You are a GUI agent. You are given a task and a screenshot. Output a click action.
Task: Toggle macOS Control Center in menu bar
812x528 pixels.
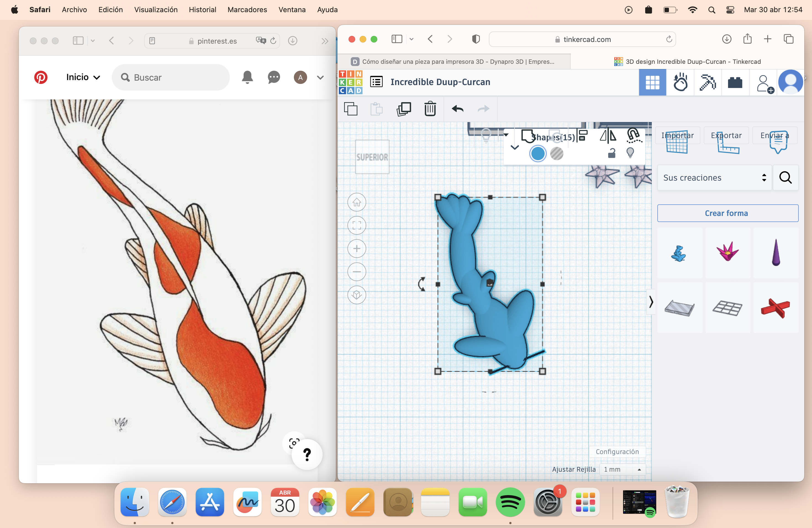(730, 10)
